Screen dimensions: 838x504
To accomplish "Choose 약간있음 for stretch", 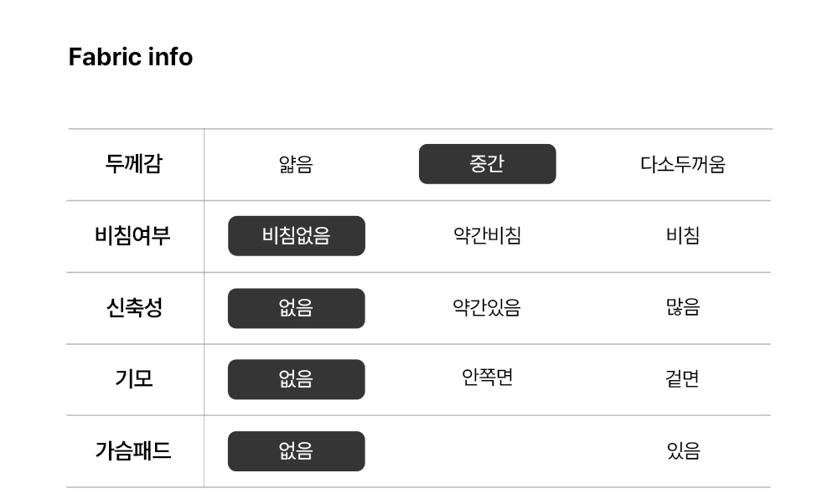I will [487, 308].
